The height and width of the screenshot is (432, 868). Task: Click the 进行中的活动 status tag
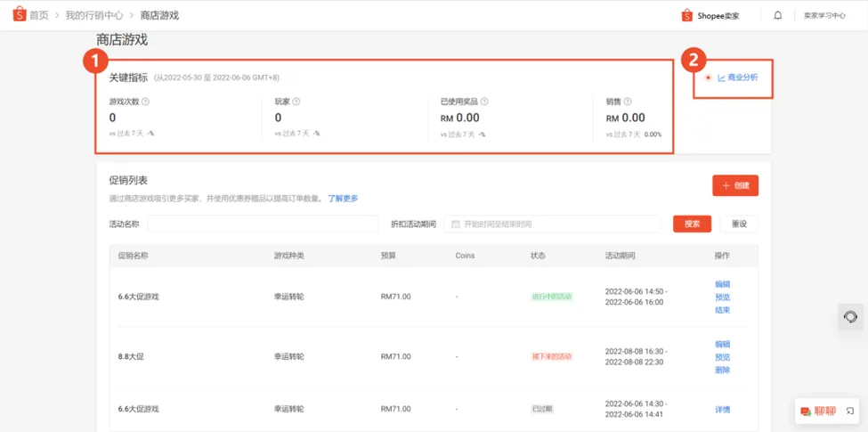coord(551,297)
